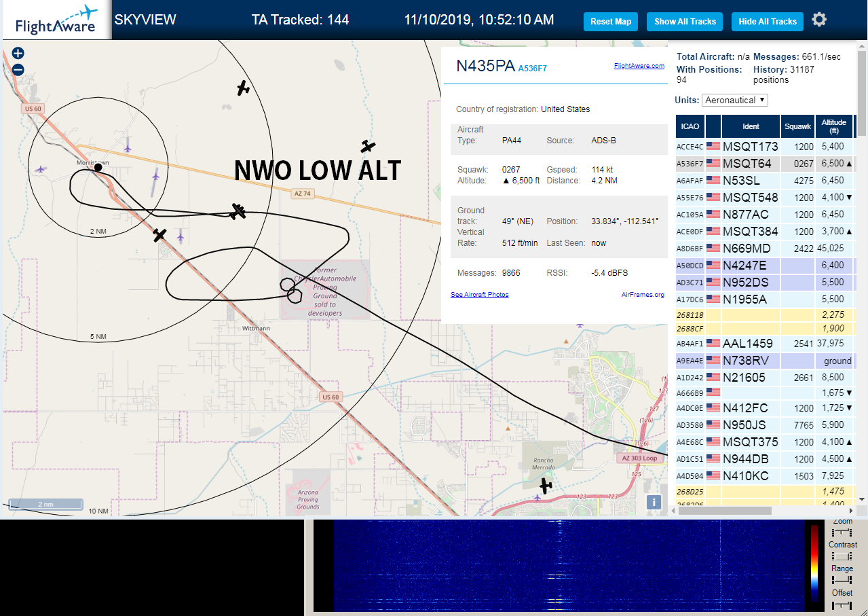
Task: Sort table by Ident column
Action: coord(751,126)
